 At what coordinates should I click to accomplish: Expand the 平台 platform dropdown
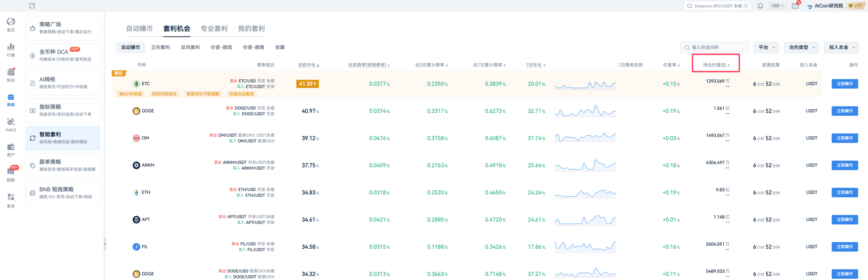coord(766,47)
